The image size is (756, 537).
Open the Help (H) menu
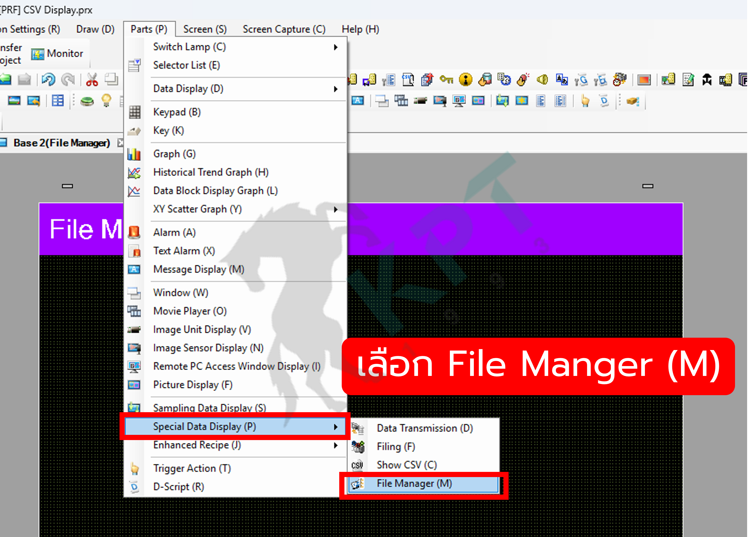pos(360,29)
